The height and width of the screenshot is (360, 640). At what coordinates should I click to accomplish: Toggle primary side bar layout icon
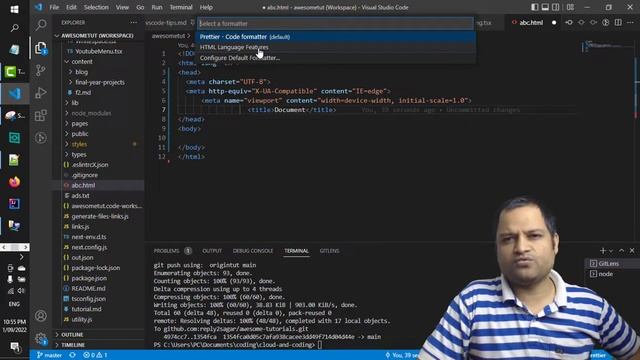[x=535, y=7]
